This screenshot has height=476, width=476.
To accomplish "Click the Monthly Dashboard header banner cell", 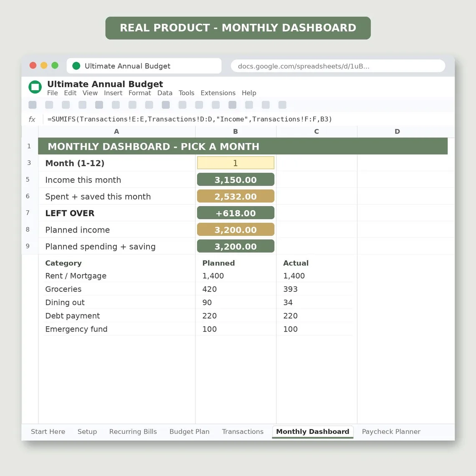I will (x=243, y=146).
